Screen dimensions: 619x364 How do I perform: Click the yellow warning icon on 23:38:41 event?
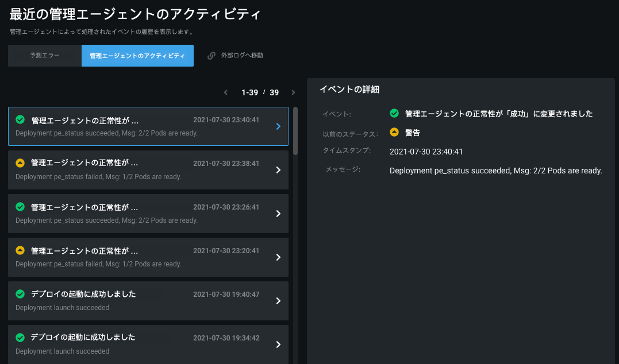tap(20, 163)
